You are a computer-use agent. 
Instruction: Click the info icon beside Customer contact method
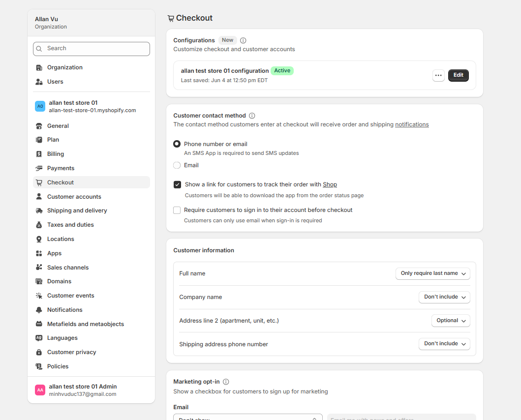[x=252, y=116]
